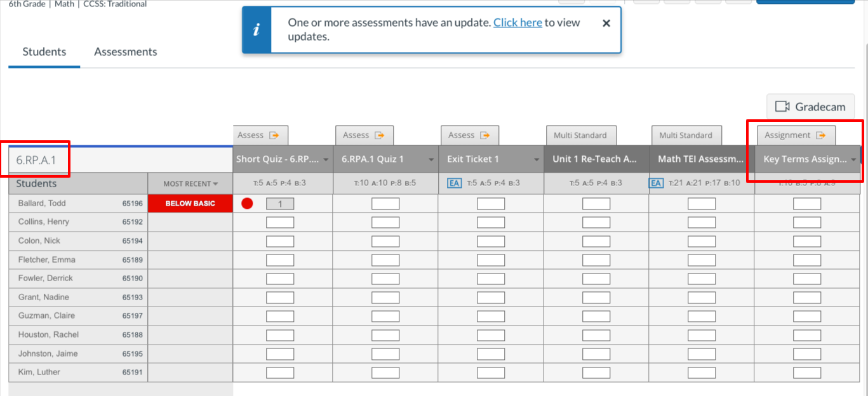868x396 pixels.
Task: Click the EA badge under Exit Ticket 1
Action: (x=454, y=183)
